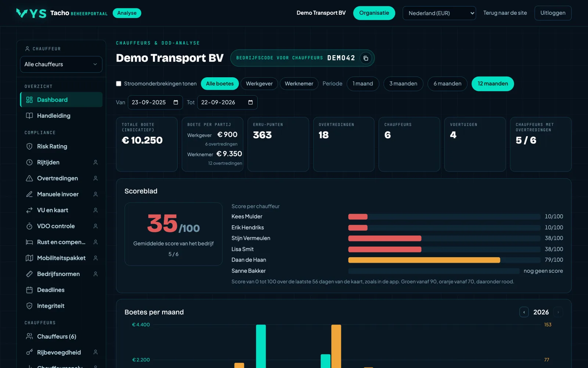Filter fines by Werknemer

tap(299, 84)
